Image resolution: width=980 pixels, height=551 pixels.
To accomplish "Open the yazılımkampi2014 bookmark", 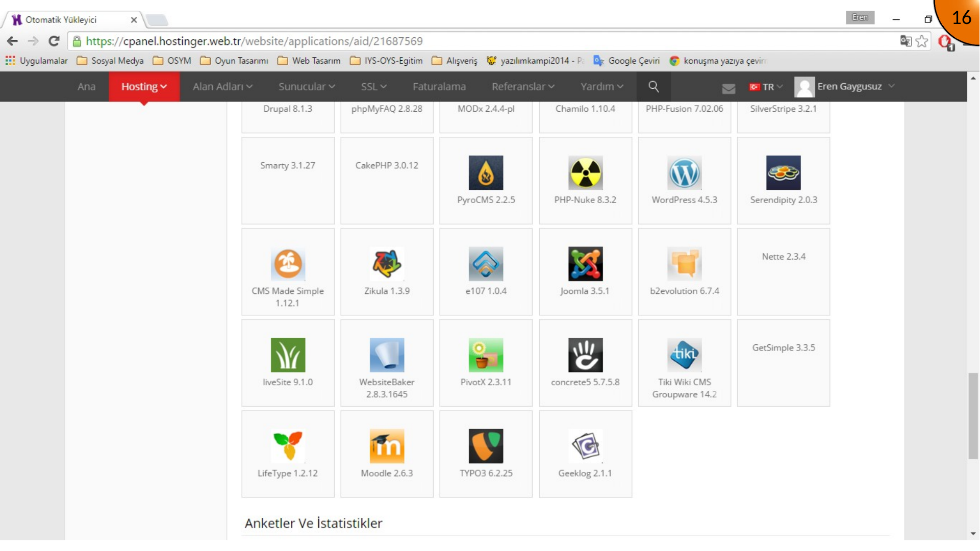I will (x=535, y=61).
